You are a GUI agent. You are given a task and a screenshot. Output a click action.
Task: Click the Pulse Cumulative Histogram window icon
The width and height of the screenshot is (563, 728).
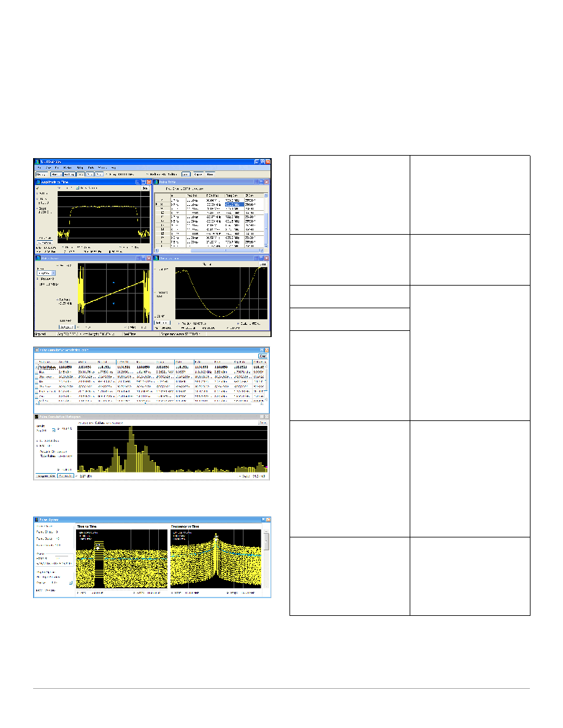(x=37, y=417)
